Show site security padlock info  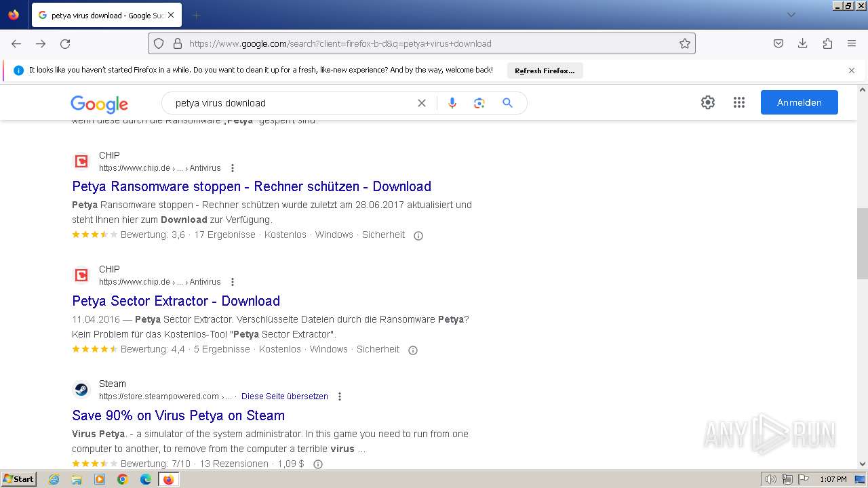click(178, 43)
